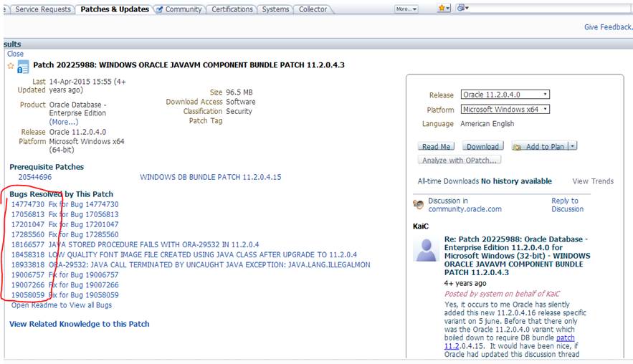Open bug 17285560 link
Viewport: 633px width, 364px height.
[27, 234]
